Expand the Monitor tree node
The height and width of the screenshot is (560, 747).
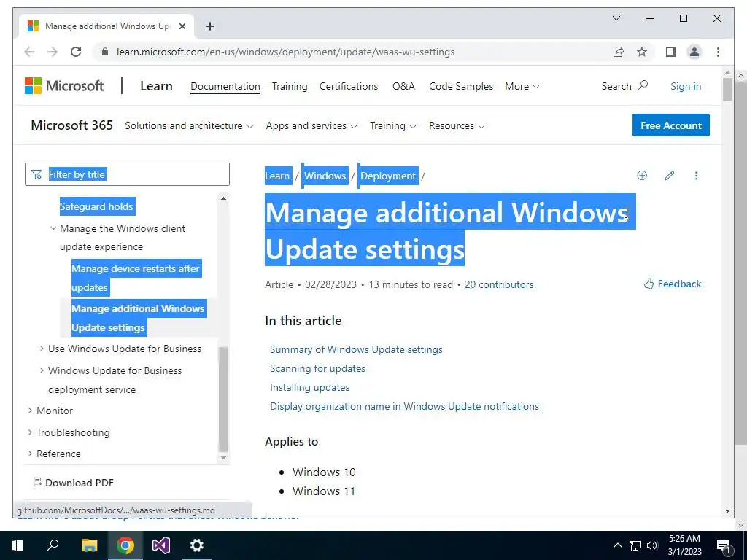coord(30,411)
